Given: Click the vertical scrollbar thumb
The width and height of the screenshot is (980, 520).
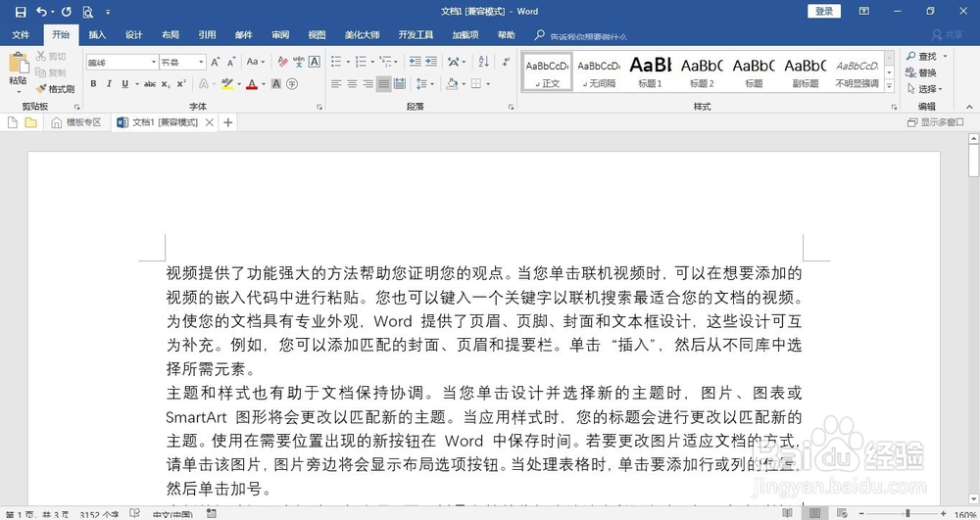Looking at the screenshot, I should (x=973, y=161).
